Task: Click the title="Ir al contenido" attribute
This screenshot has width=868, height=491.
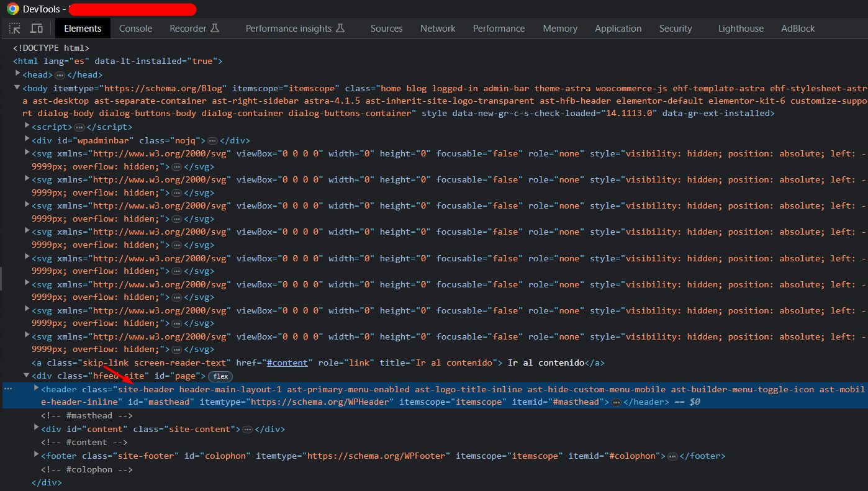Action: pyautogui.click(x=438, y=363)
